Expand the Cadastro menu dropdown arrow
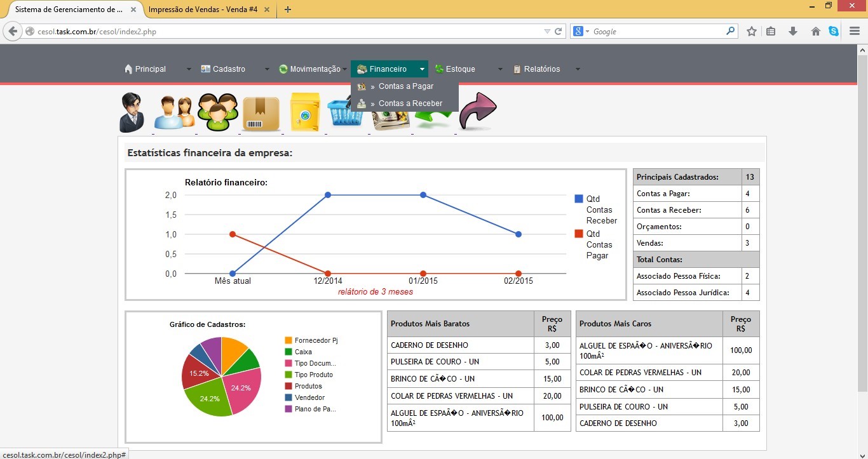 [267, 69]
